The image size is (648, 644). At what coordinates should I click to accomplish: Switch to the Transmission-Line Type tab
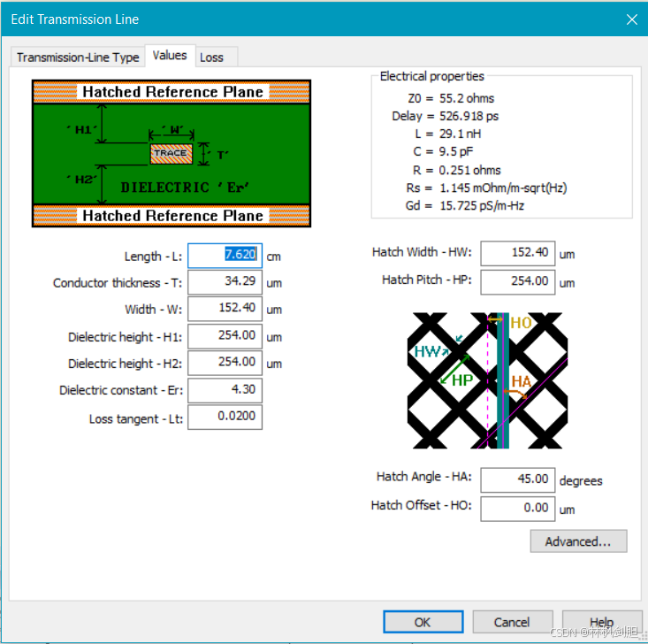pos(78,57)
